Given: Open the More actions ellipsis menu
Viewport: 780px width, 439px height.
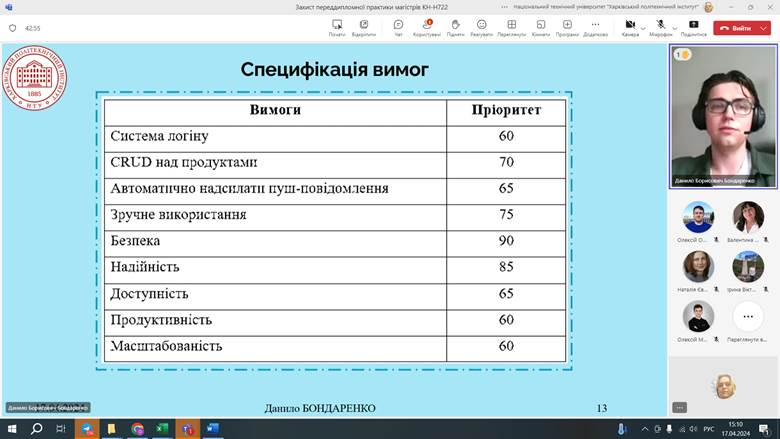Looking at the screenshot, I should coord(595,28).
